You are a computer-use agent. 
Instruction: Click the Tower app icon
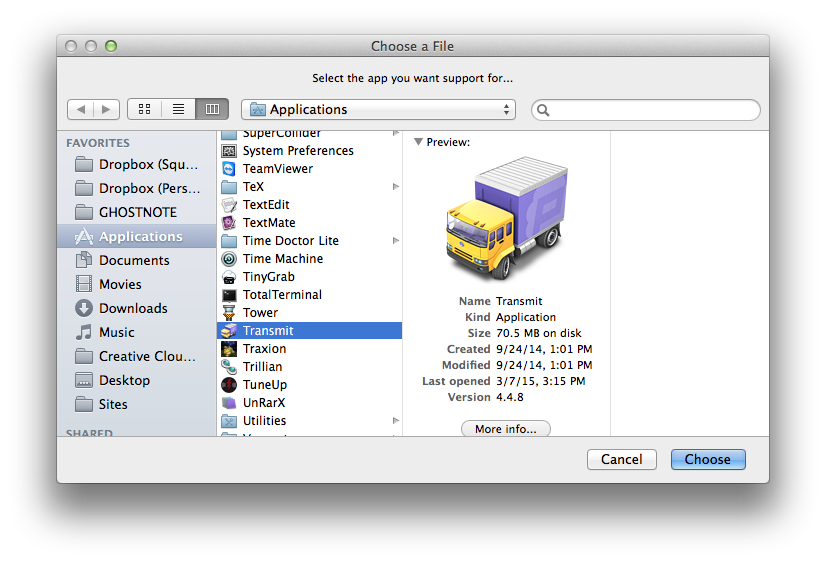pos(229,313)
